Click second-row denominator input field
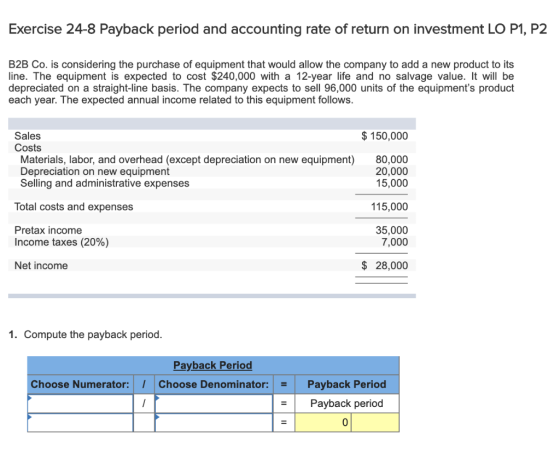This screenshot has height=465, width=560. (214, 422)
